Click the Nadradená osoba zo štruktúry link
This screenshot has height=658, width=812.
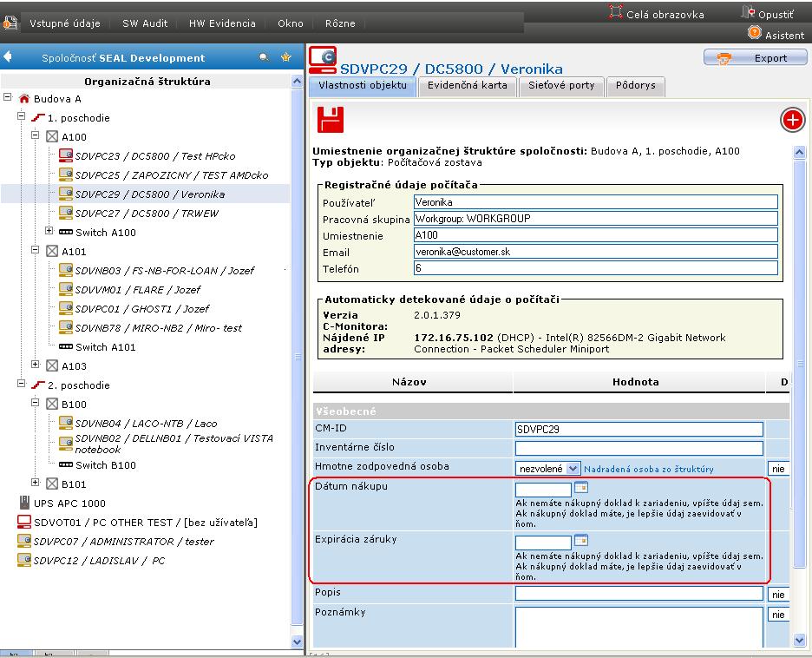(648, 469)
